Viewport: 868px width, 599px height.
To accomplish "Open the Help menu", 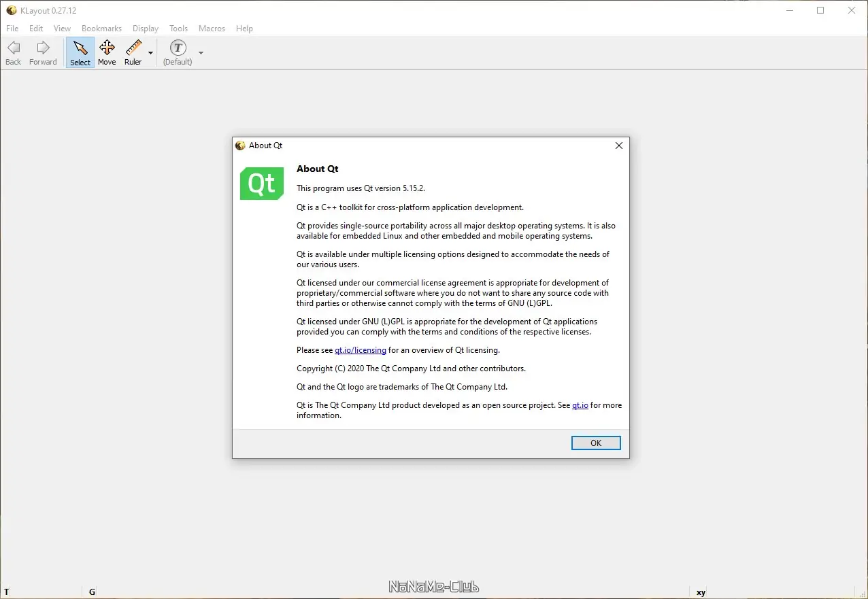I will 244,29.
